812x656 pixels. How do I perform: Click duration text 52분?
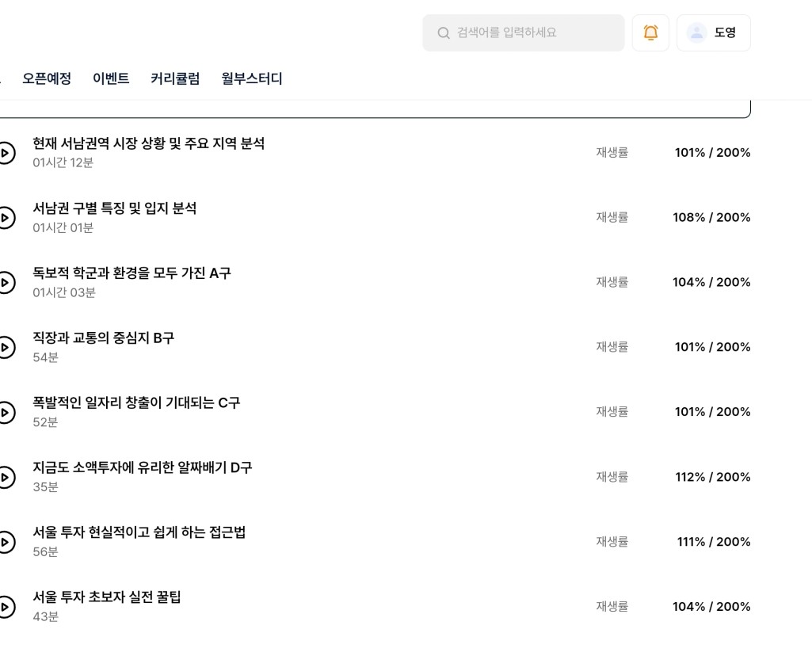pos(46,422)
